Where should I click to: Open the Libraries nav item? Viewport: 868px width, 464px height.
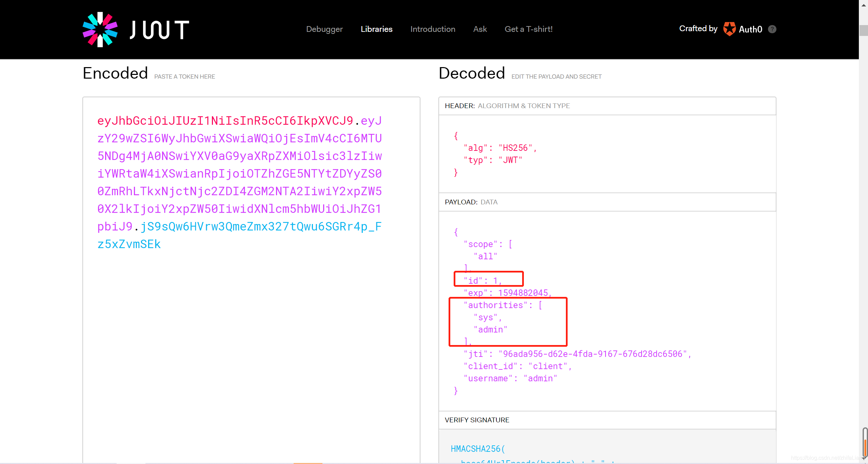376,29
